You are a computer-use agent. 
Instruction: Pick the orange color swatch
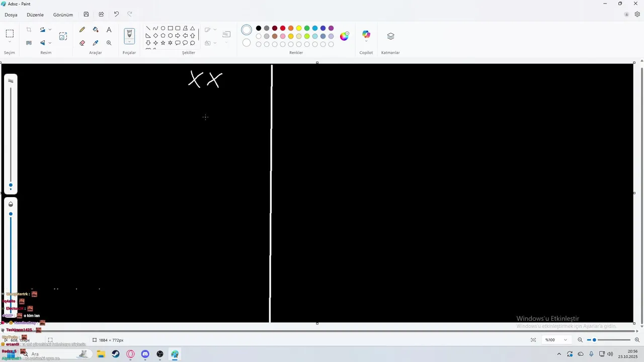(x=291, y=28)
